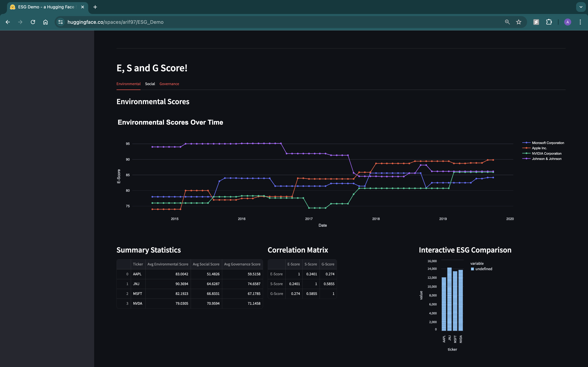This screenshot has height=367, width=588.
Task: Bookmark the page with the star icon
Action: (519, 22)
